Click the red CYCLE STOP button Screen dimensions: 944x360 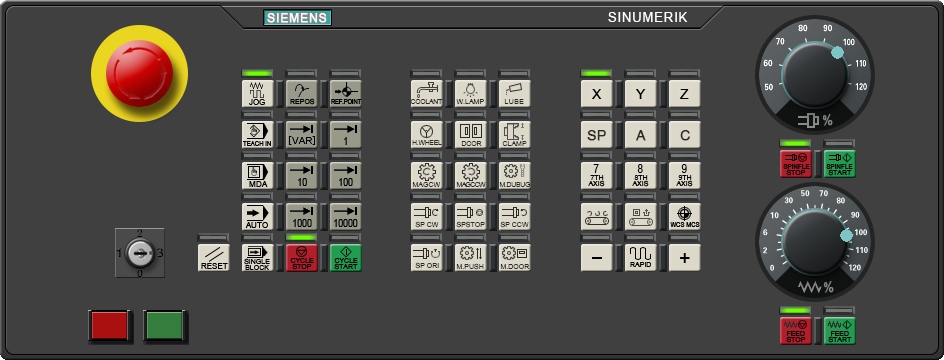(x=302, y=257)
